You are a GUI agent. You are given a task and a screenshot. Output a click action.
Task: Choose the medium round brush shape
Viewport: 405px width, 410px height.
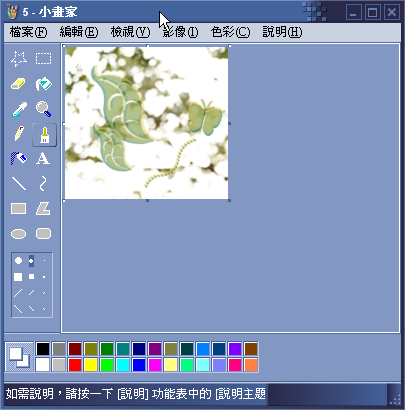pos(31,261)
